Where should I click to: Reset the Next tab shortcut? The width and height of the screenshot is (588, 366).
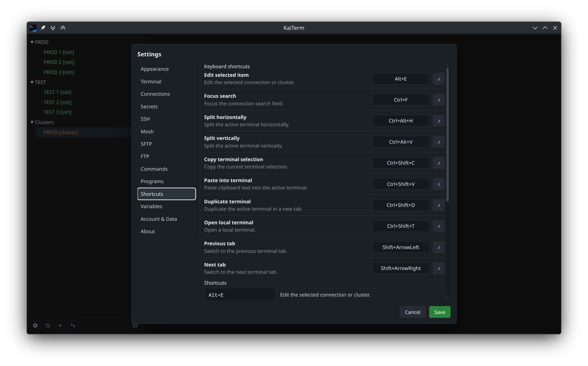click(x=439, y=268)
